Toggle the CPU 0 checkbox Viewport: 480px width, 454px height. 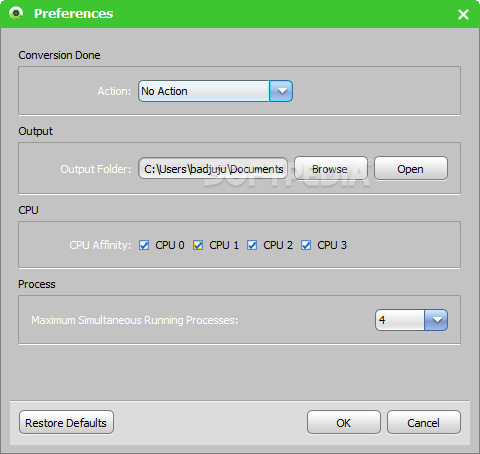click(x=144, y=245)
